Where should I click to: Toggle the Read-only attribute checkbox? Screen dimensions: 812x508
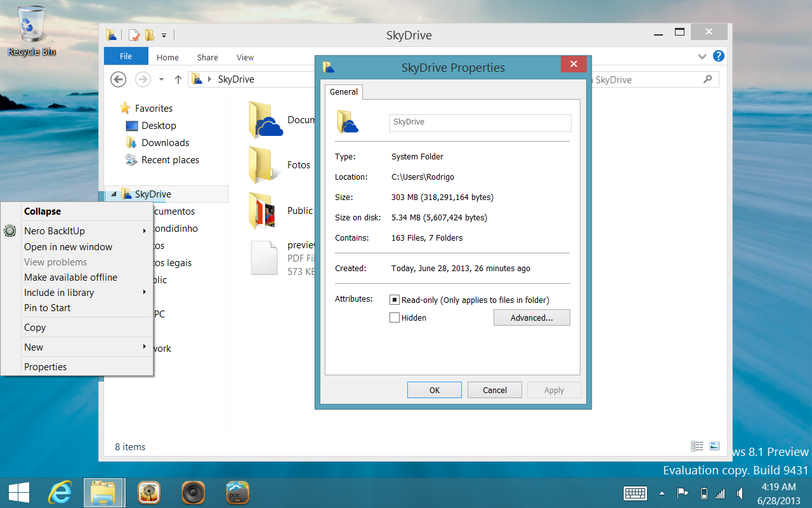[395, 300]
